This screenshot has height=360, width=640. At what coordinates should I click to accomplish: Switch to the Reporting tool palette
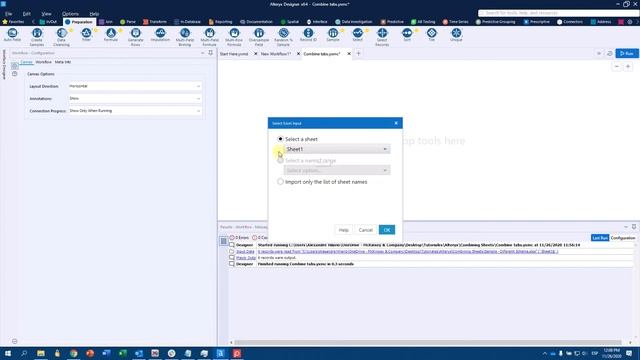[x=220, y=22]
